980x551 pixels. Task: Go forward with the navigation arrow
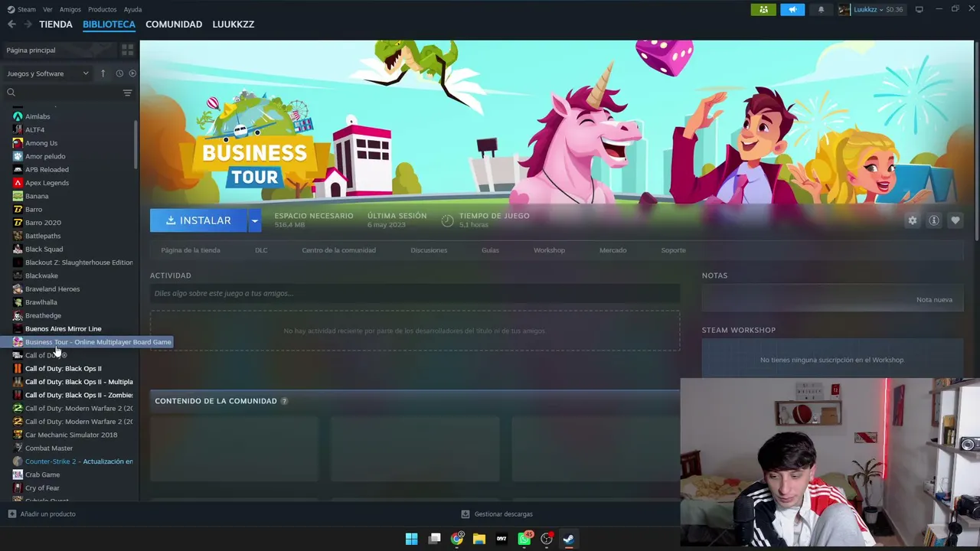click(x=28, y=24)
